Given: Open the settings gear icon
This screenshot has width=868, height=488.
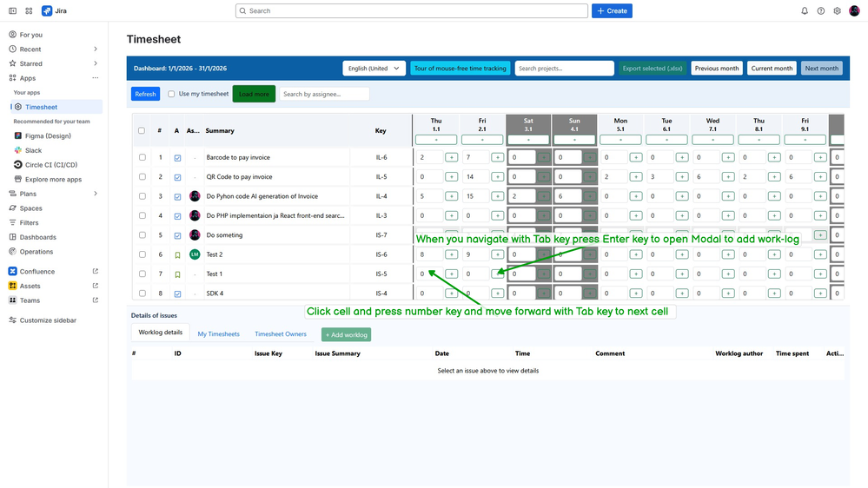Looking at the screenshot, I should pos(837,11).
